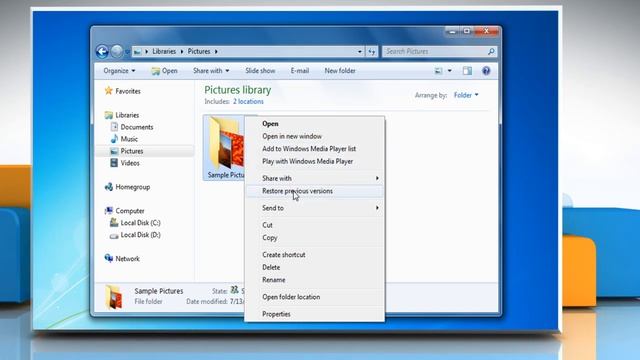Click the Forward navigation arrow button
640x360 pixels.
(117, 51)
